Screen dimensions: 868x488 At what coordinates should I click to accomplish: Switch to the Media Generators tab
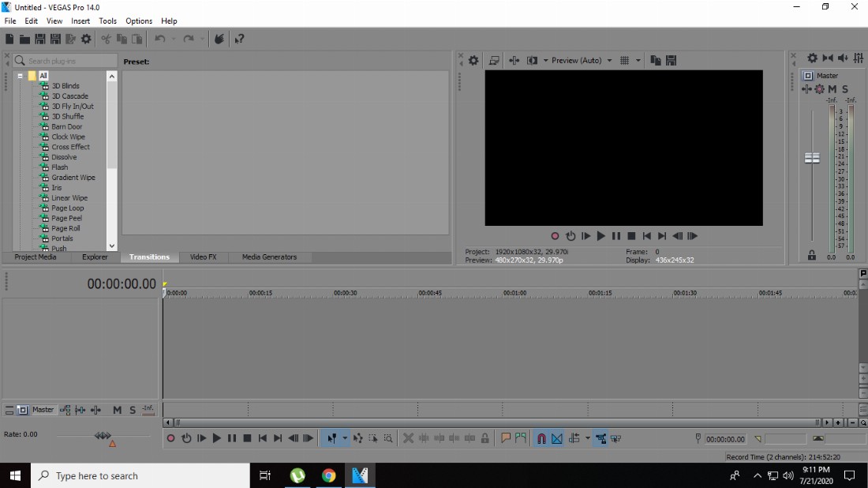269,257
